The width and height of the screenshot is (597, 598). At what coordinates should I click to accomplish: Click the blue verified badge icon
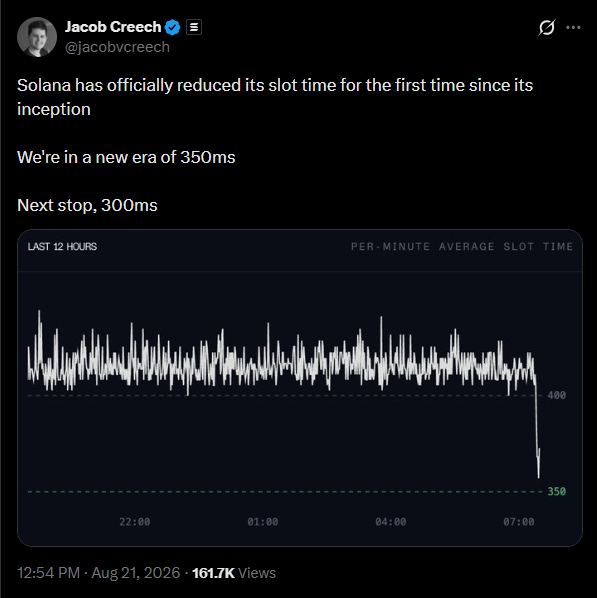172,27
